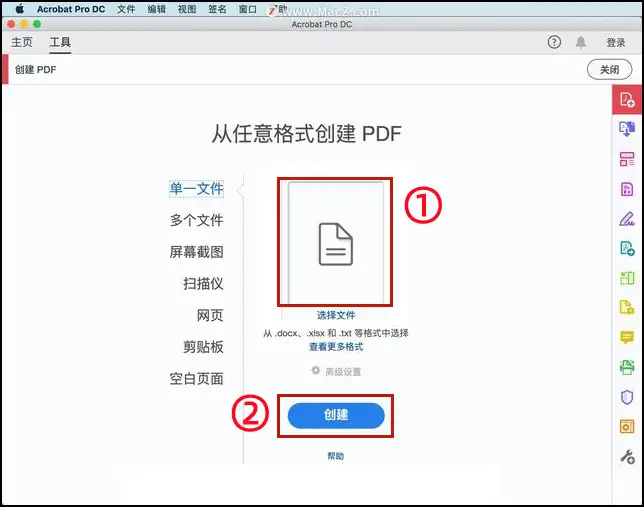
Task: Open the 查看更多格式 link
Action: pyautogui.click(x=336, y=346)
